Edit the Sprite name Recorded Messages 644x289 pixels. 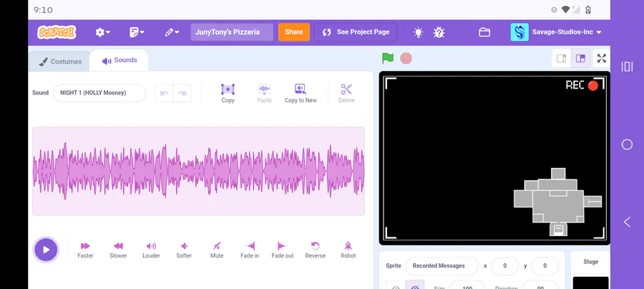pos(441,266)
